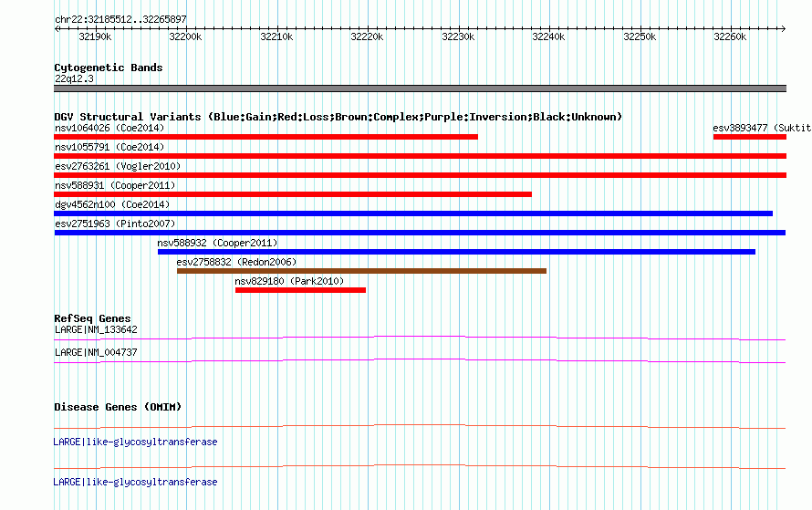Open the DGV Structural Variants track heading
The width and height of the screenshot is (812, 510).
click(x=338, y=117)
